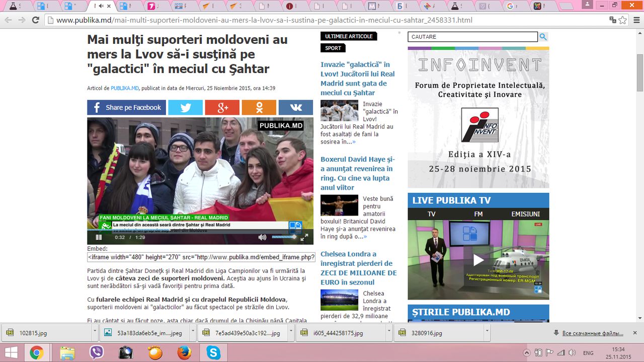Click David Haye boxer thumbnail
Viewport: 644px width, 362px height.
pos(340,205)
